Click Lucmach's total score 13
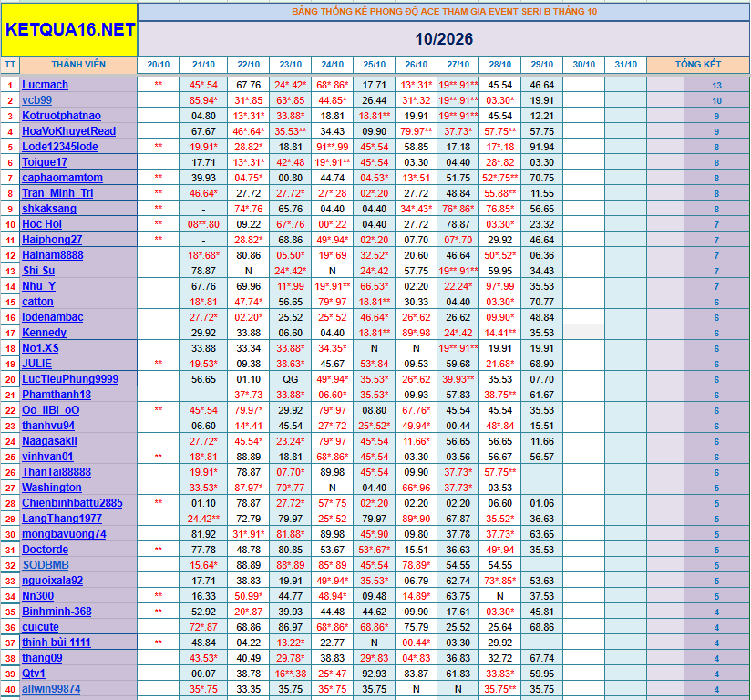This screenshot has height=700, width=751. [x=716, y=86]
